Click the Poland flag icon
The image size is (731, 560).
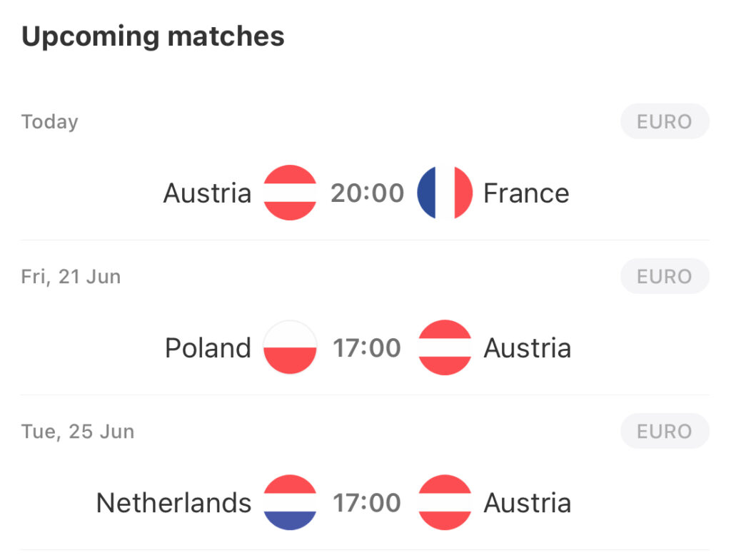[x=290, y=347]
